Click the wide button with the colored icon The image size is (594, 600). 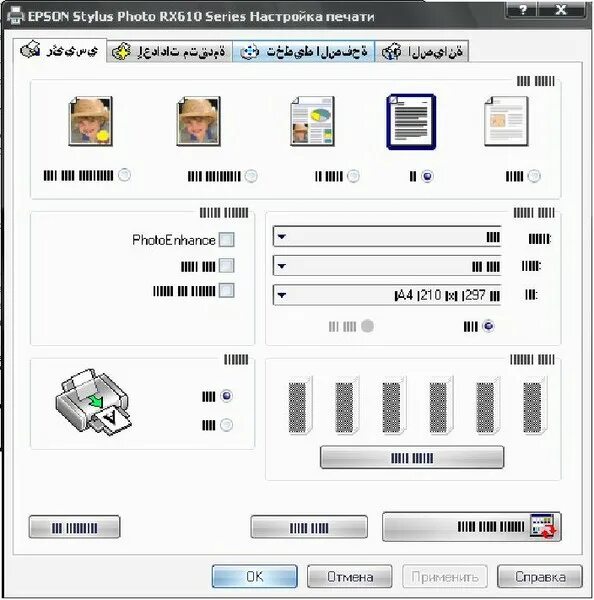pyautogui.click(x=472, y=527)
